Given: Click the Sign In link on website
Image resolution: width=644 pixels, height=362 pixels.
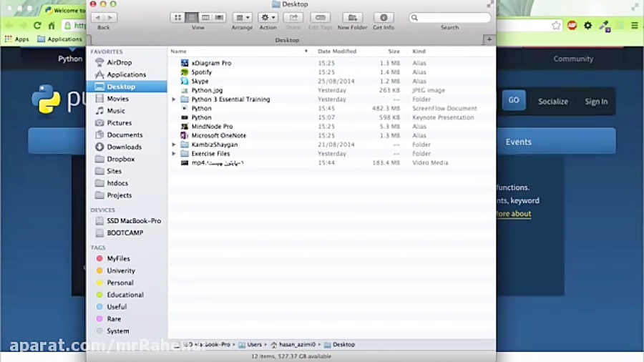Looking at the screenshot, I should click(595, 102).
